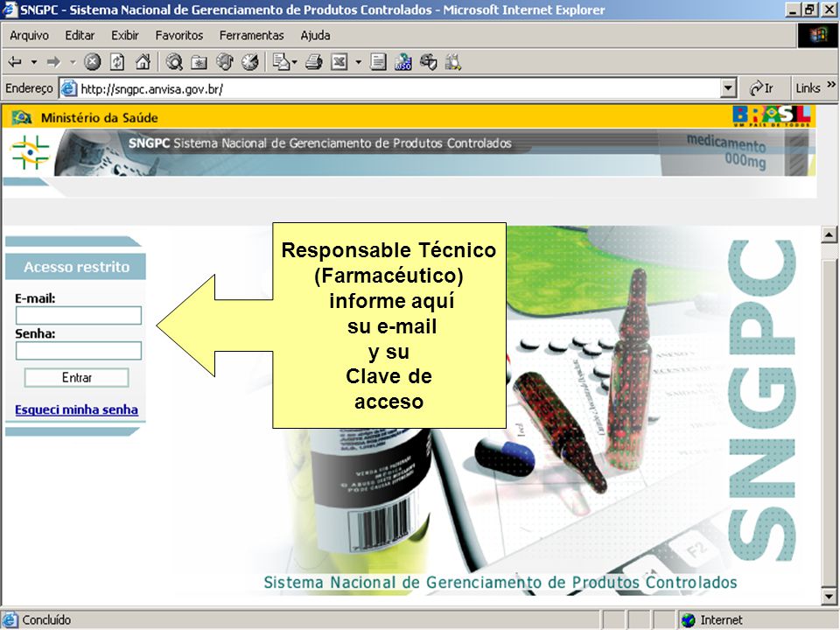Click the Windows logo throbber
Viewport: 840px width, 630px height.
click(817, 35)
